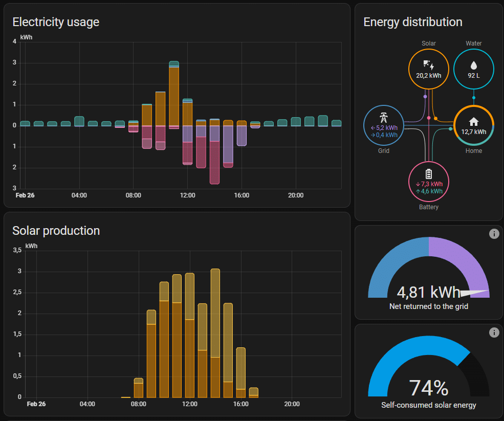The height and width of the screenshot is (421, 504).
Task: Select the tallest bar in Solar production chart
Action: tap(215, 333)
